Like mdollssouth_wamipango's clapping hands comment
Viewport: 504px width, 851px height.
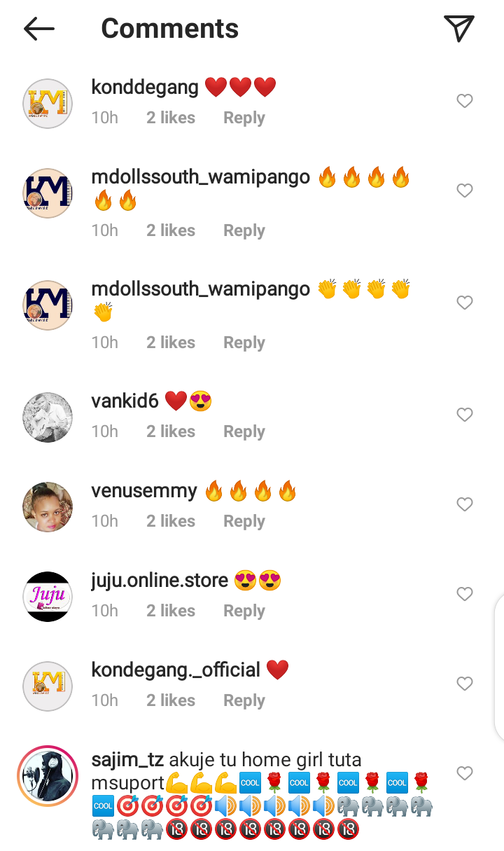(465, 303)
